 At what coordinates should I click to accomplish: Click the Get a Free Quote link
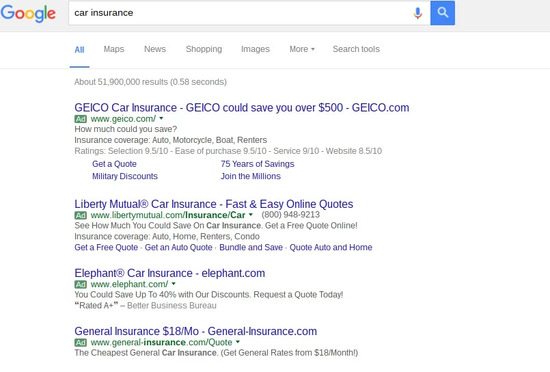[106, 247]
